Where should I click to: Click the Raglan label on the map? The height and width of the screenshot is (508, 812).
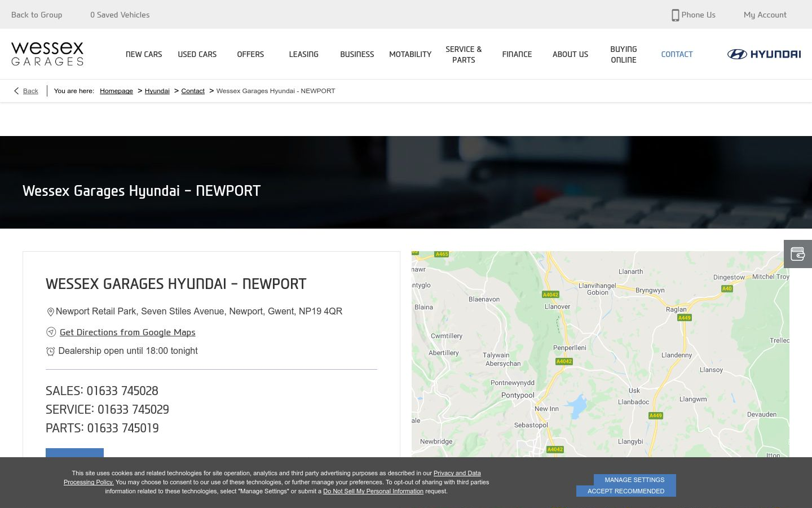point(676,309)
